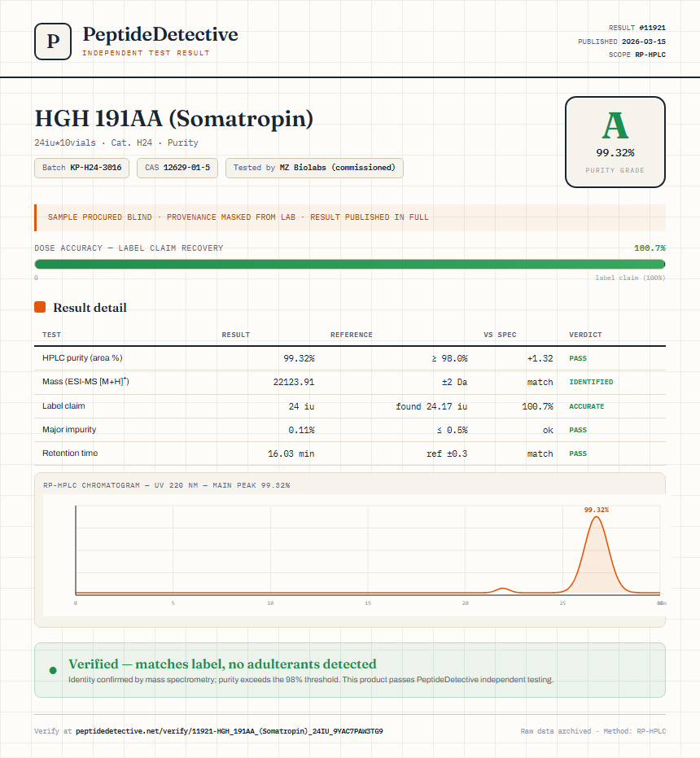
Task: Click the Major impurity row label
Action: point(69,429)
